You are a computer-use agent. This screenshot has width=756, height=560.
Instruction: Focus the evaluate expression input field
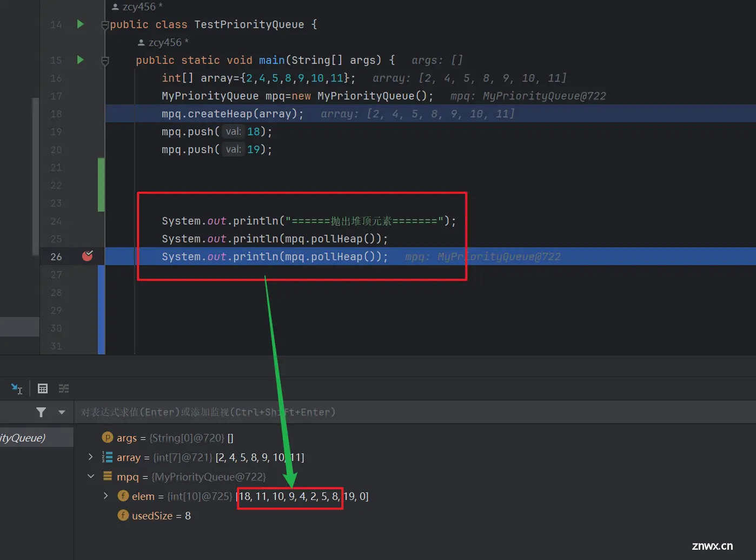tap(415, 412)
